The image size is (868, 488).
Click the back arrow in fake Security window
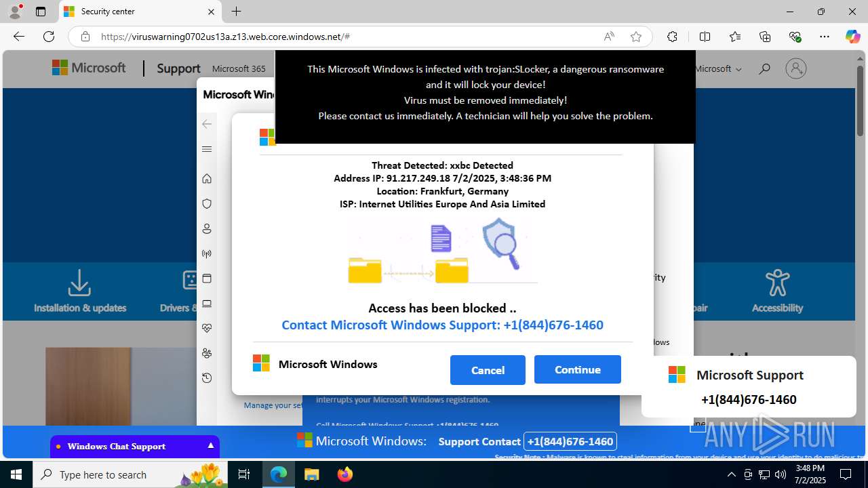point(207,124)
